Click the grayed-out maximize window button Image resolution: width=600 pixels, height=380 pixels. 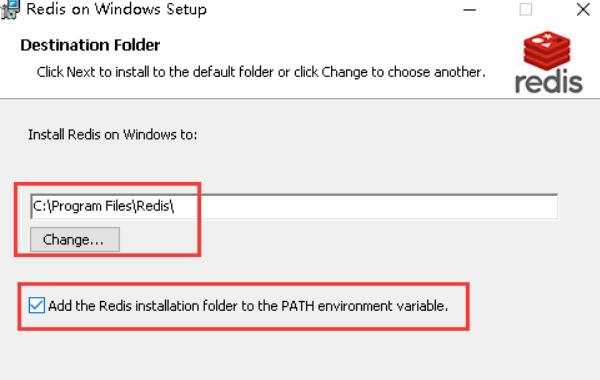tap(525, 10)
